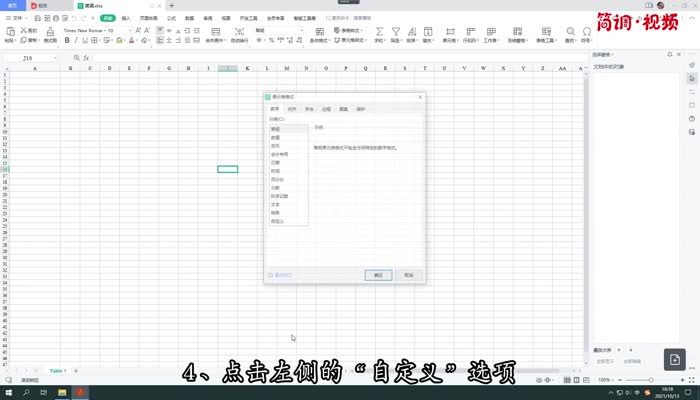700x400 pixels.
Task: Toggle Bold formatting in the ribbon
Action: pyautogui.click(x=67, y=41)
